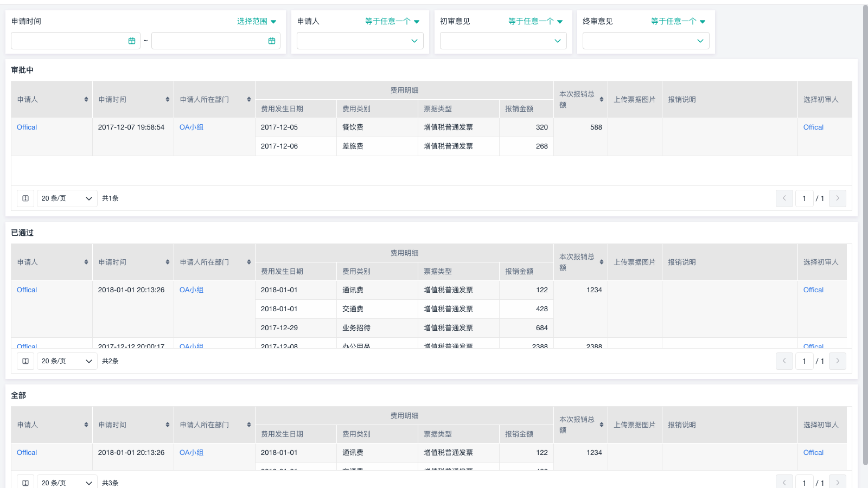Open Offical applicant link for 2018-01-01 in 已通过

(x=27, y=290)
